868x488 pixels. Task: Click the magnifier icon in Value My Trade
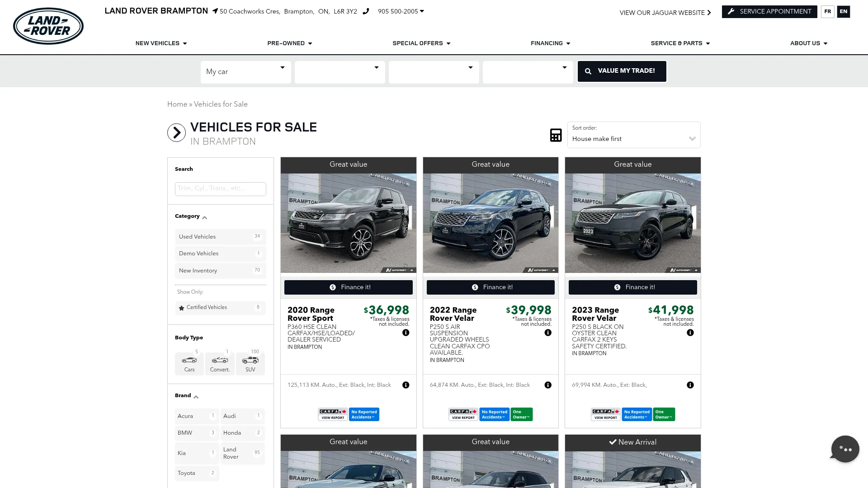coord(588,71)
